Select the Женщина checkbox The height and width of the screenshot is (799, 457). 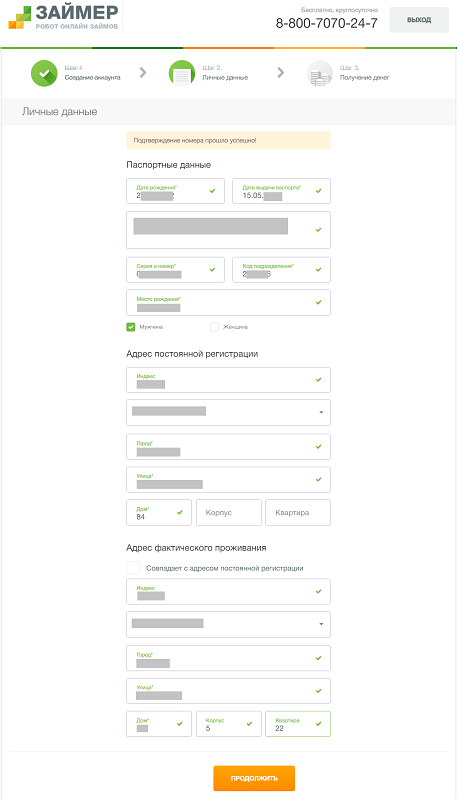[x=214, y=327]
